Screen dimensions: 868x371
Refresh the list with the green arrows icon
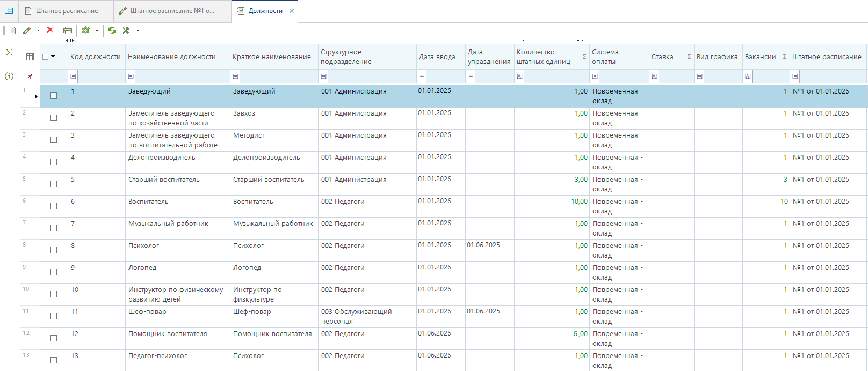112,31
